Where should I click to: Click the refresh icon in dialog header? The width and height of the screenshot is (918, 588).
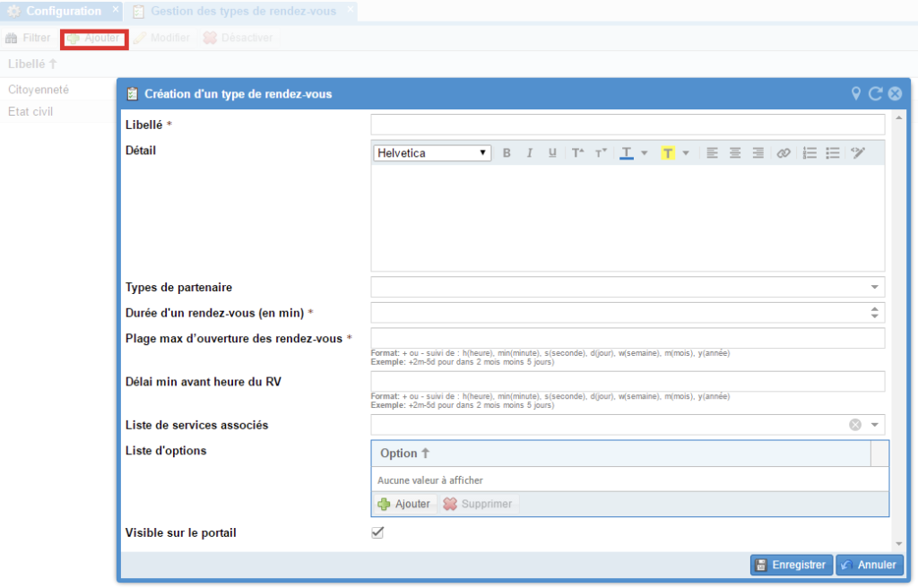(x=875, y=93)
